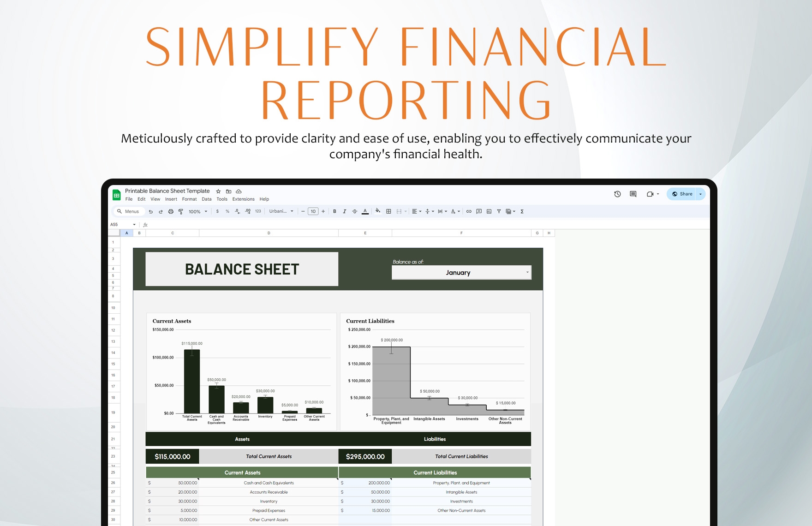Open version history clock icon

617,194
